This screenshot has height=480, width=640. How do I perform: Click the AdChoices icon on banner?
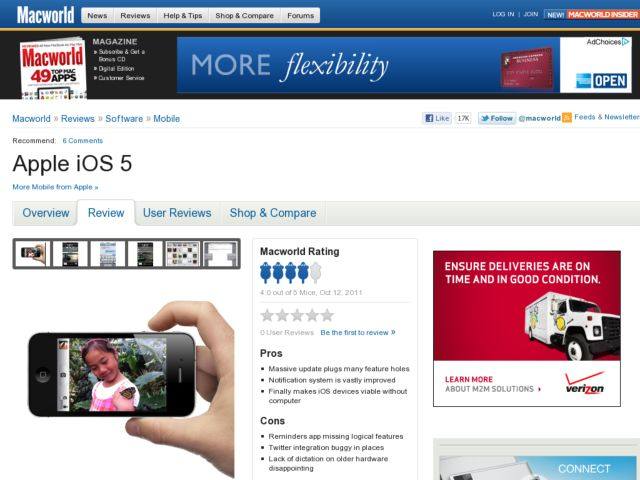pos(608,42)
